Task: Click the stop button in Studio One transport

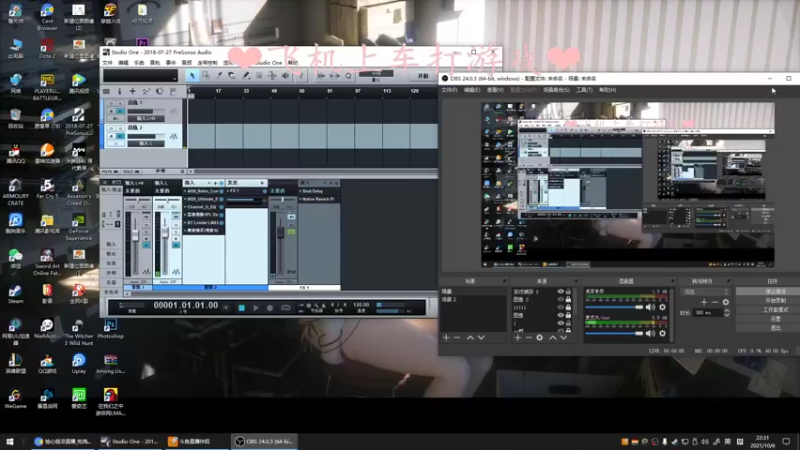Action: [241, 308]
